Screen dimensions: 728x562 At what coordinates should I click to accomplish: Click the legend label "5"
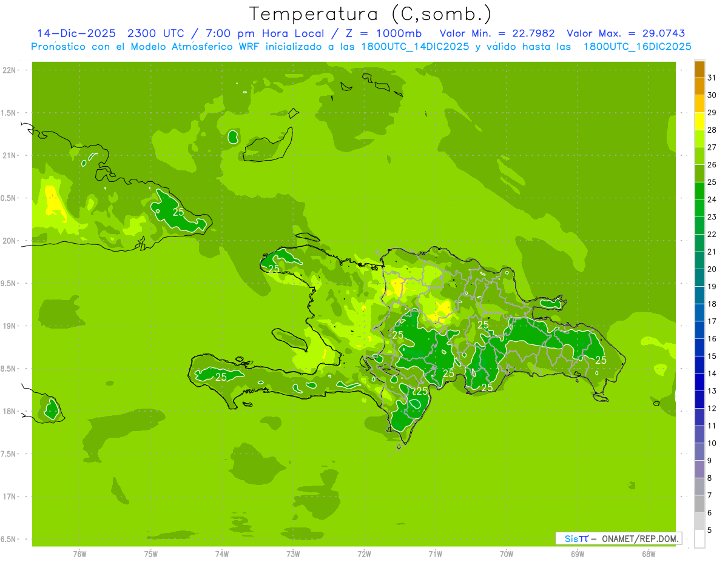pyautogui.click(x=710, y=530)
